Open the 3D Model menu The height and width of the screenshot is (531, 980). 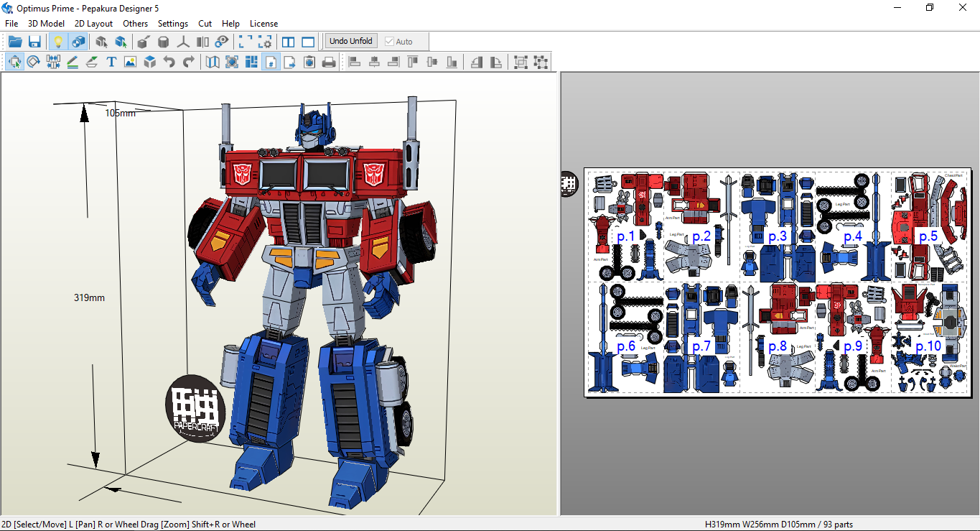coord(46,24)
